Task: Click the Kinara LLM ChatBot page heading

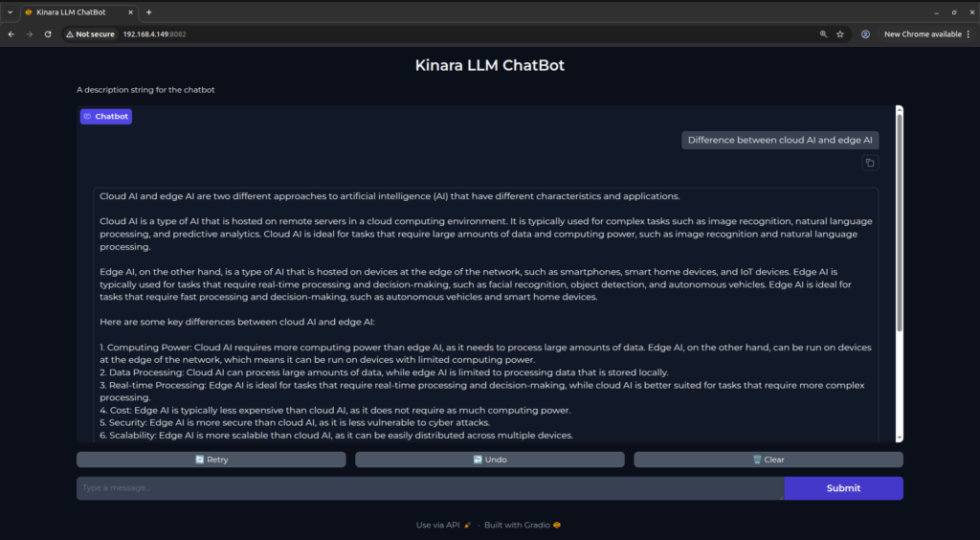Action: (490, 66)
